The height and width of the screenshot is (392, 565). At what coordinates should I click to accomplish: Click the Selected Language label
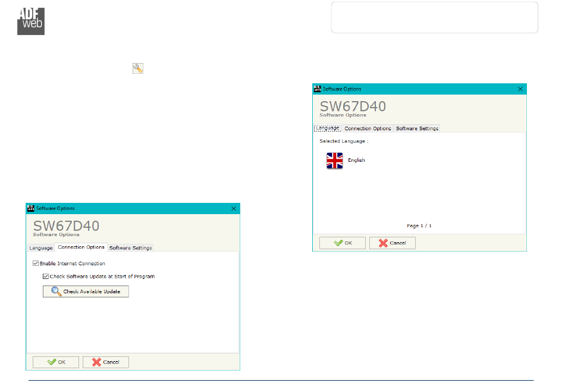tap(344, 141)
